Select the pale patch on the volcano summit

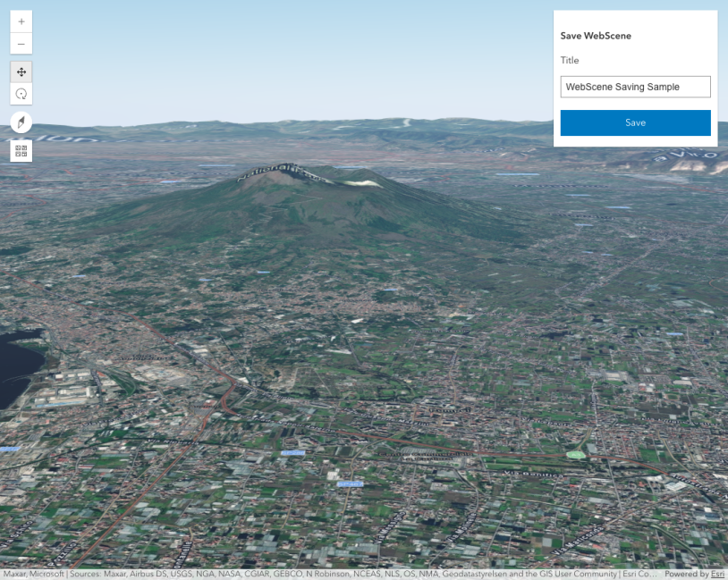pos(363,182)
